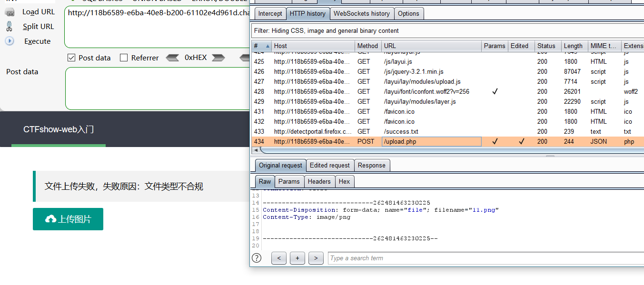Click the Split URL icon
The width and height of the screenshot is (644, 285).
coord(10,26)
